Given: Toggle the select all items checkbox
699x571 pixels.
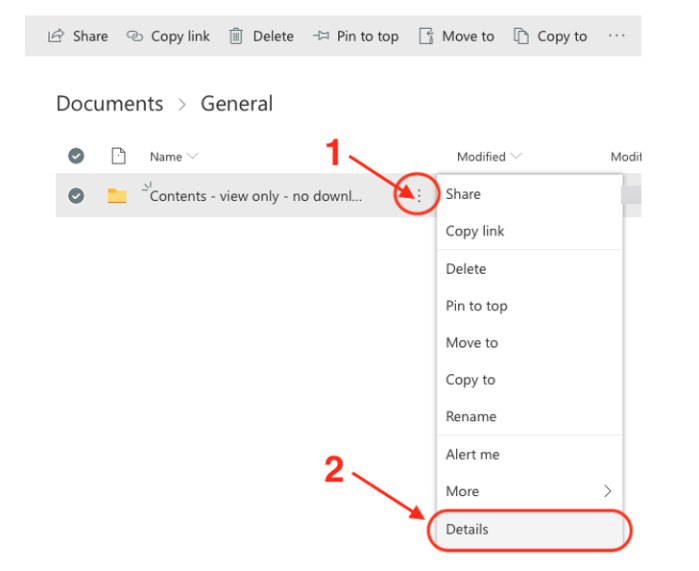Looking at the screenshot, I should click(76, 156).
